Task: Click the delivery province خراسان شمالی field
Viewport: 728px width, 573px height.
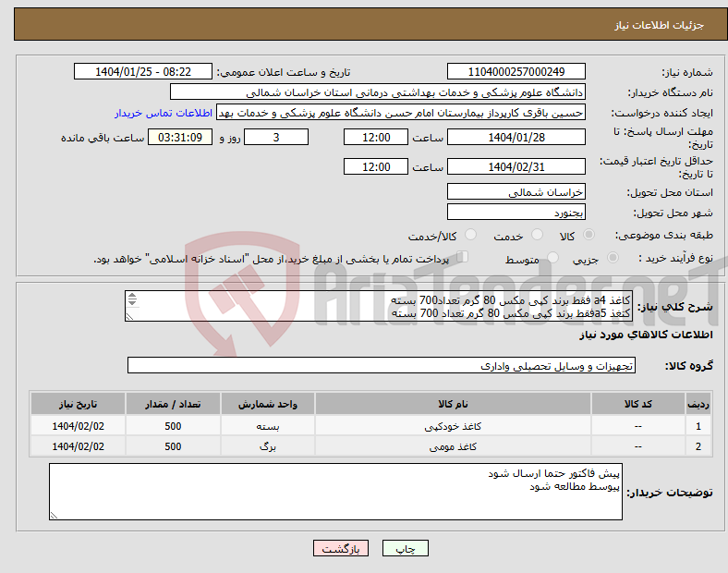Action: (x=516, y=191)
